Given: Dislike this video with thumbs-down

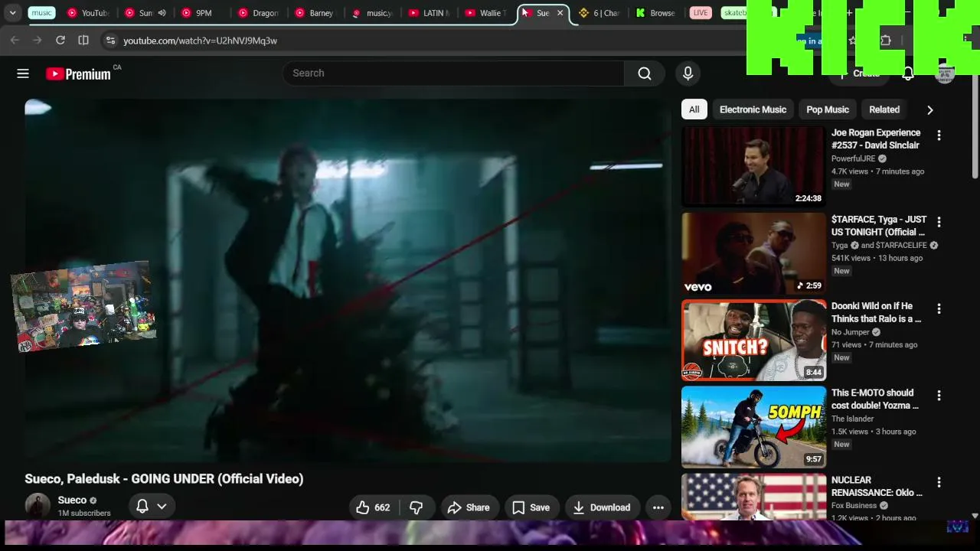Looking at the screenshot, I should [416, 507].
